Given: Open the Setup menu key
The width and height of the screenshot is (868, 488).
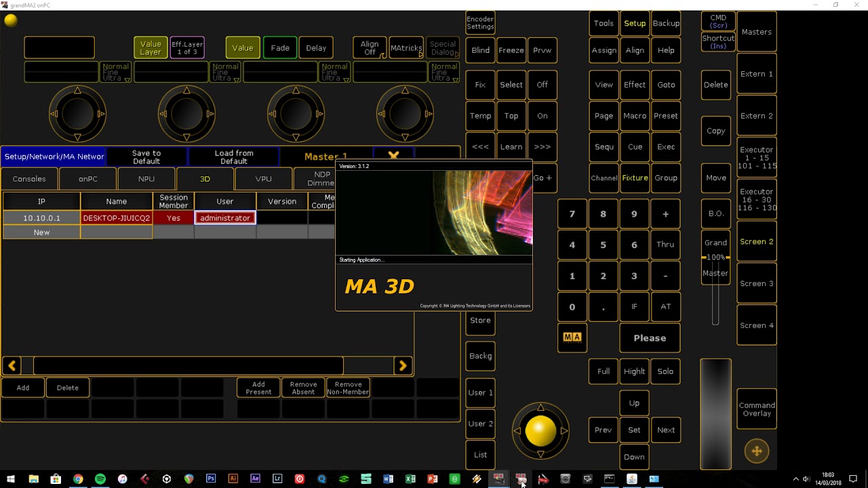Looking at the screenshot, I should [x=635, y=23].
